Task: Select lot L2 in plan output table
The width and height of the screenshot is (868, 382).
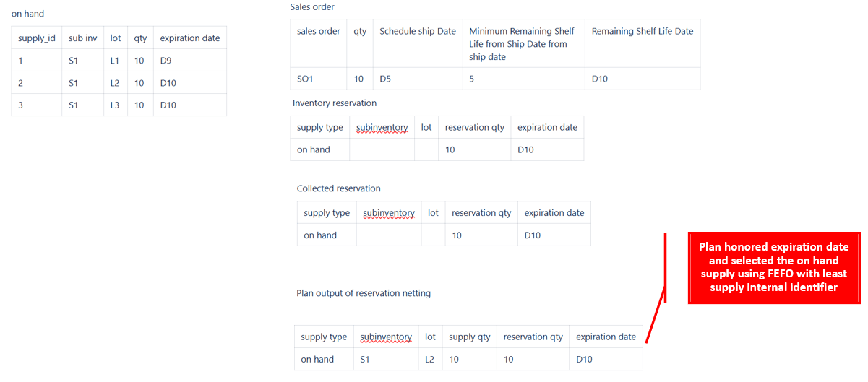Action: point(430,359)
